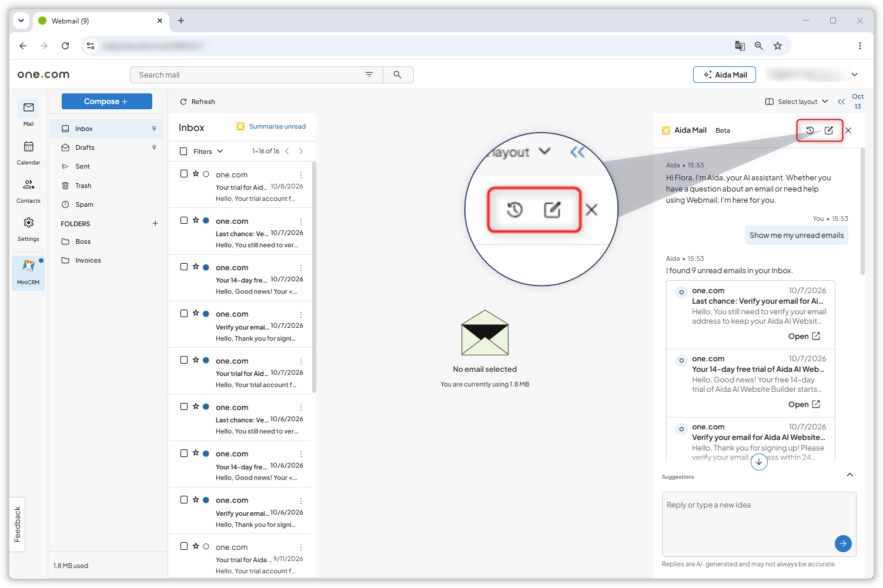Collapse the Suggestions section

tap(849, 475)
